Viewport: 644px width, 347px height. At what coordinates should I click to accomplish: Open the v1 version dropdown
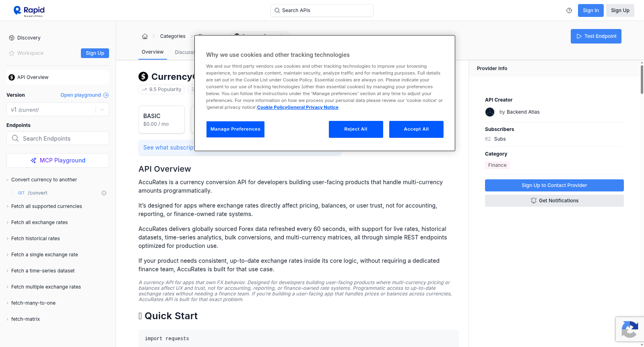click(x=58, y=110)
